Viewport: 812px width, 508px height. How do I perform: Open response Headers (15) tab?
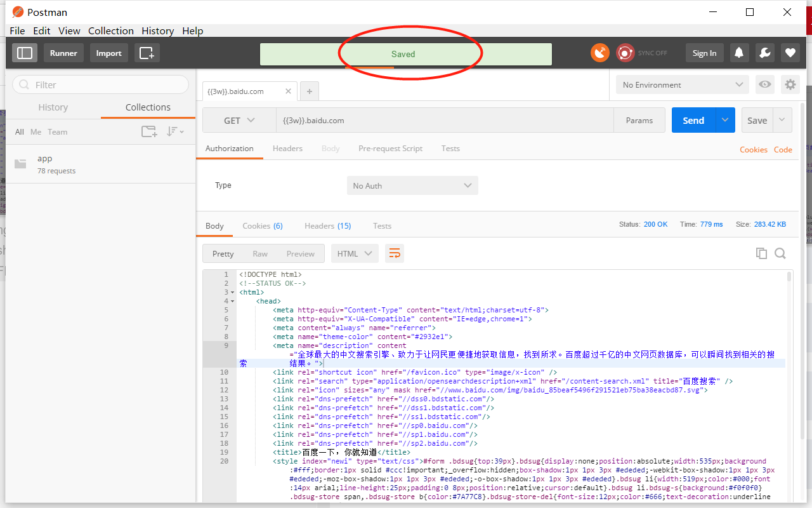pos(327,225)
